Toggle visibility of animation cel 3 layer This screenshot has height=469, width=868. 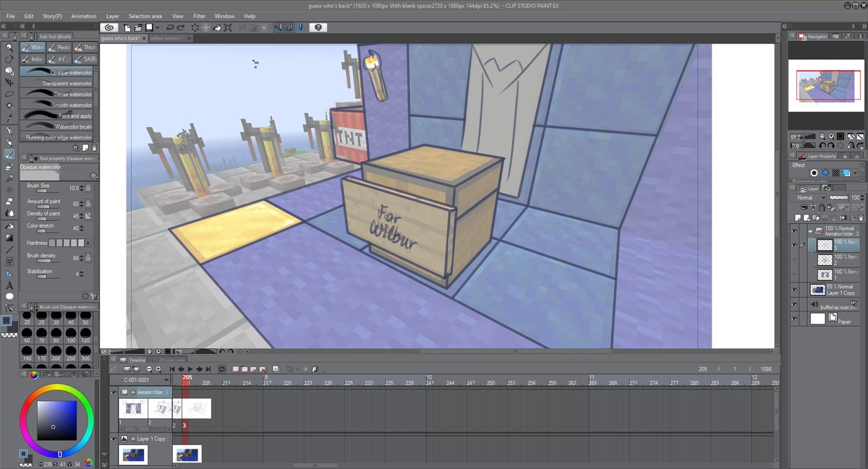(x=794, y=245)
